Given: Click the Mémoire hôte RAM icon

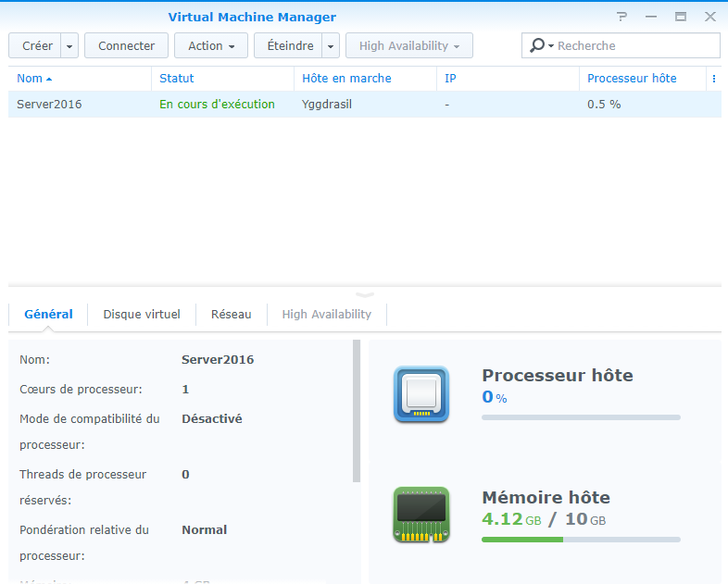Looking at the screenshot, I should (x=420, y=515).
